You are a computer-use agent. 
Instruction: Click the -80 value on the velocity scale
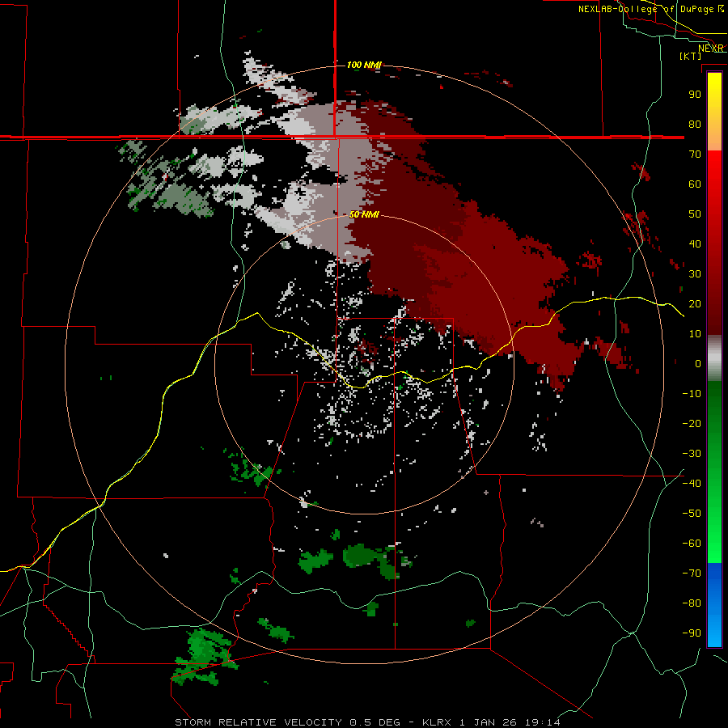(692, 603)
